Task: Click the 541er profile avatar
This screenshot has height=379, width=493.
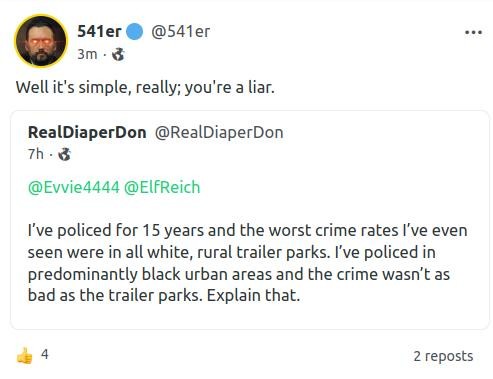Action: click(41, 41)
